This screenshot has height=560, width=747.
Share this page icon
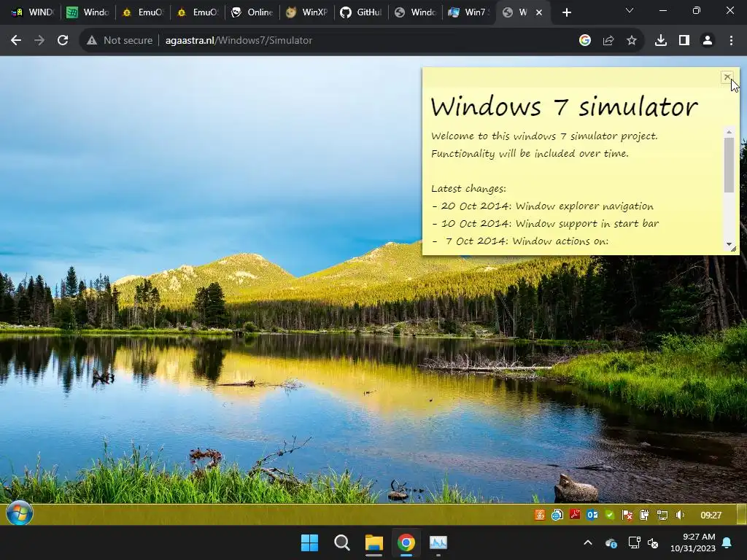click(x=608, y=41)
